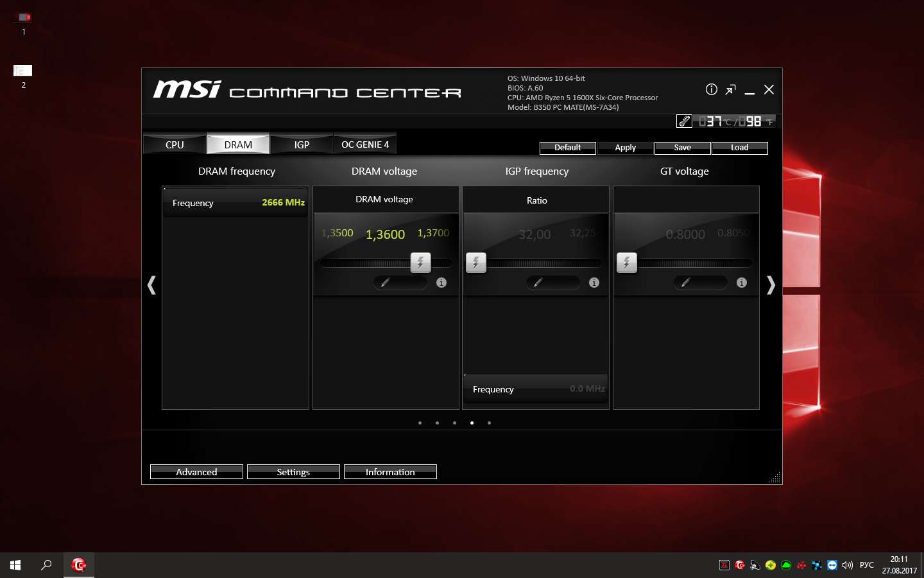Click the volume speaker tray icon
The width and height of the screenshot is (924, 578).
pos(848,565)
